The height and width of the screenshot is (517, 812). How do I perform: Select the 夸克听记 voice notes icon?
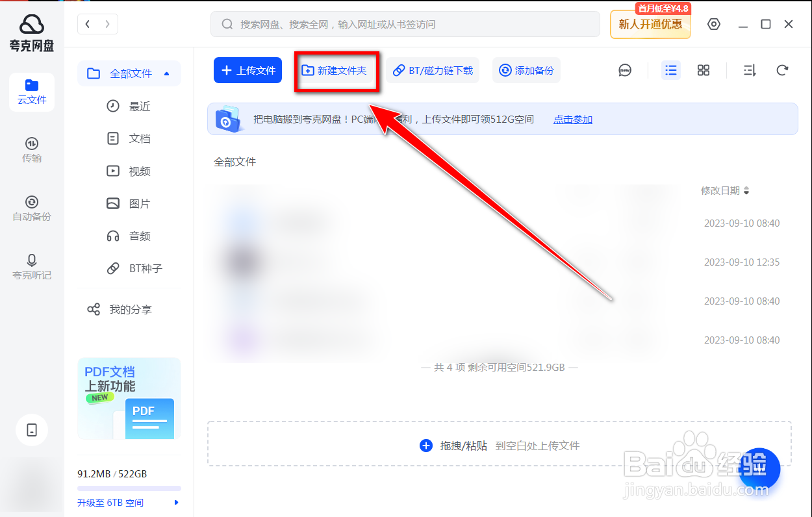(31, 266)
